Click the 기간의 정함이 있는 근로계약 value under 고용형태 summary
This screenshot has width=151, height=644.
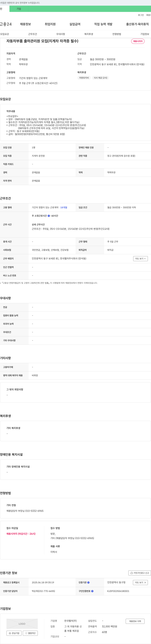point(33,78)
